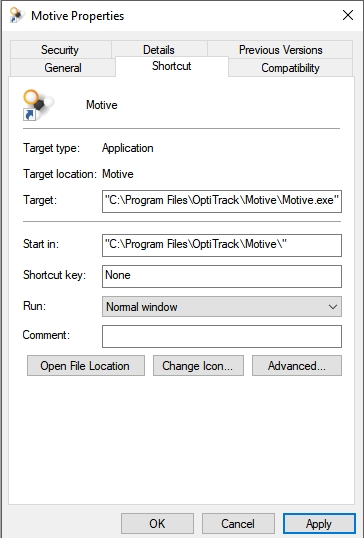The height and width of the screenshot is (538, 364).
Task: Select the Normal window combo box
Action: point(222,307)
